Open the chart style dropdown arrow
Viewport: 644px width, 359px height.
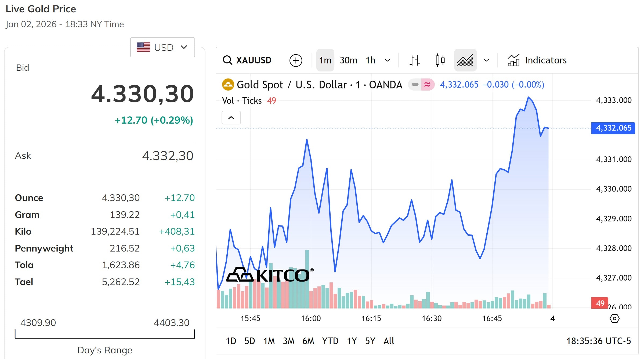[x=486, y=60]
